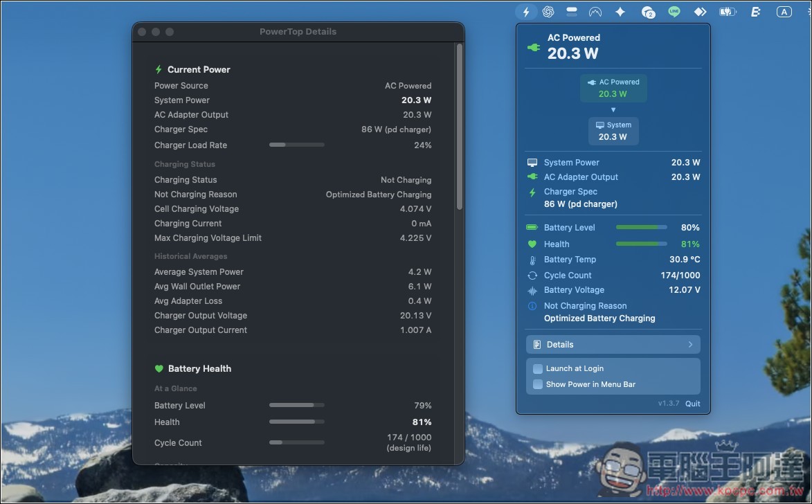This screenshot has width=812, height=504.
Task: Click the Historical Averages section label
Action: pos(190,256)
